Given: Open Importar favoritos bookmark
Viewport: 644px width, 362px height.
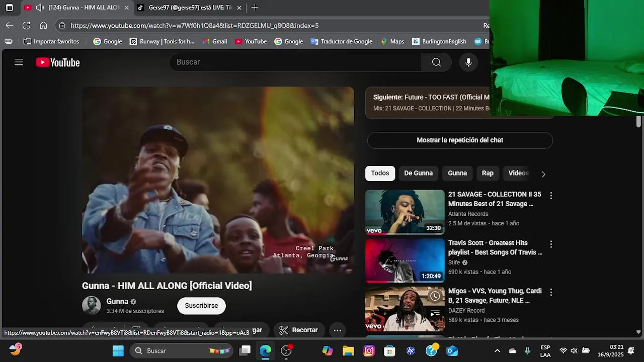Looking at the screenshot, I should [51, 41].
